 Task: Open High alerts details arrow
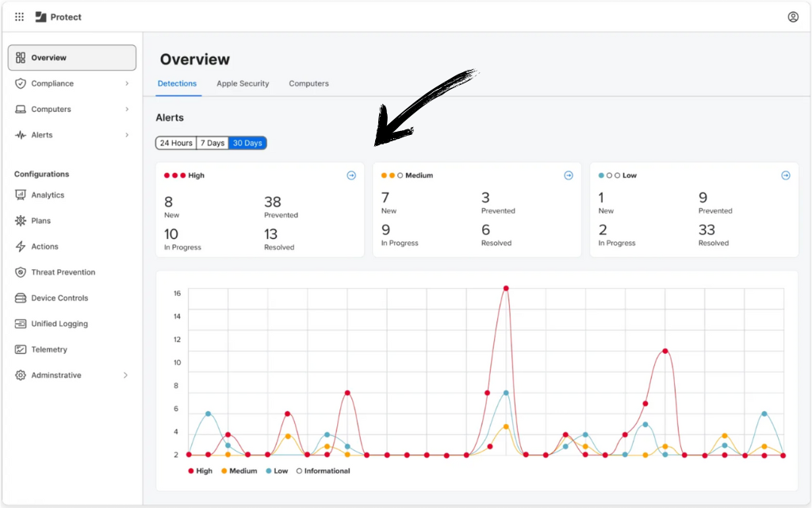coord(351,175)
